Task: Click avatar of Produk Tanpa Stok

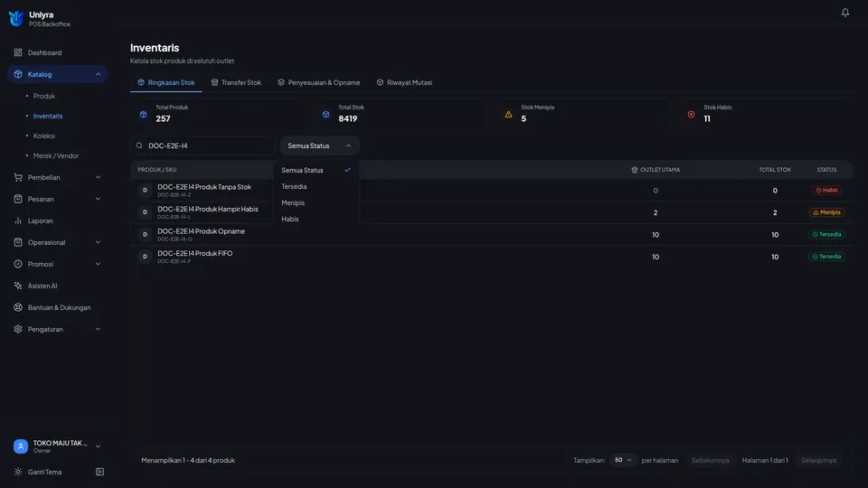Action: (x=145, y=191)
